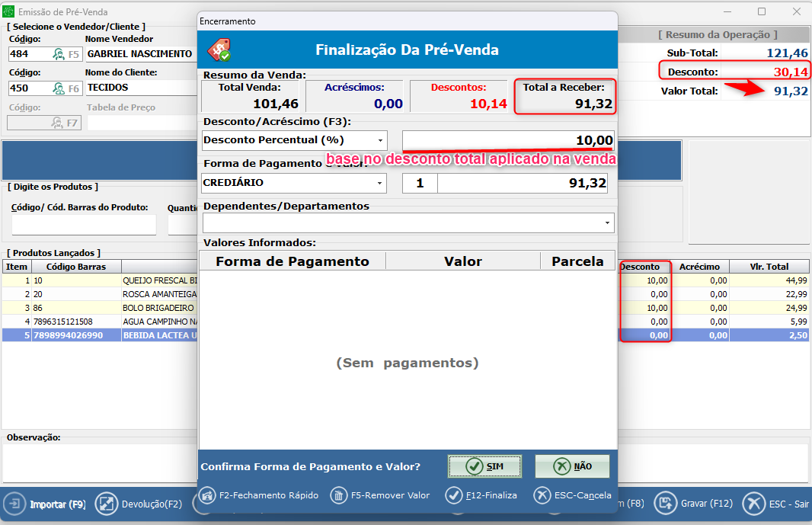Image resolution: width=812 pixels, height=525 pixels.
Task: Click the Gravar (F12) save icon
Action: point(665,504)
